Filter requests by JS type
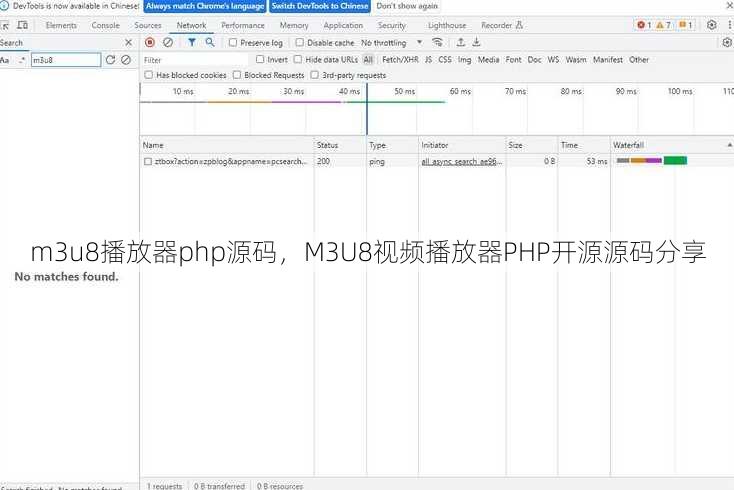Screen dimensions: 734x490 pos(428,59)
